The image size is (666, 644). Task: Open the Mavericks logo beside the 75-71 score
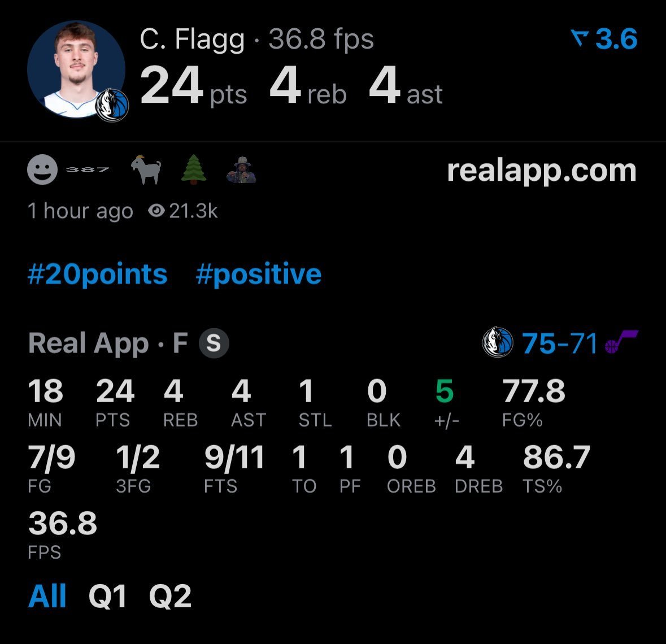pos(498,342)
